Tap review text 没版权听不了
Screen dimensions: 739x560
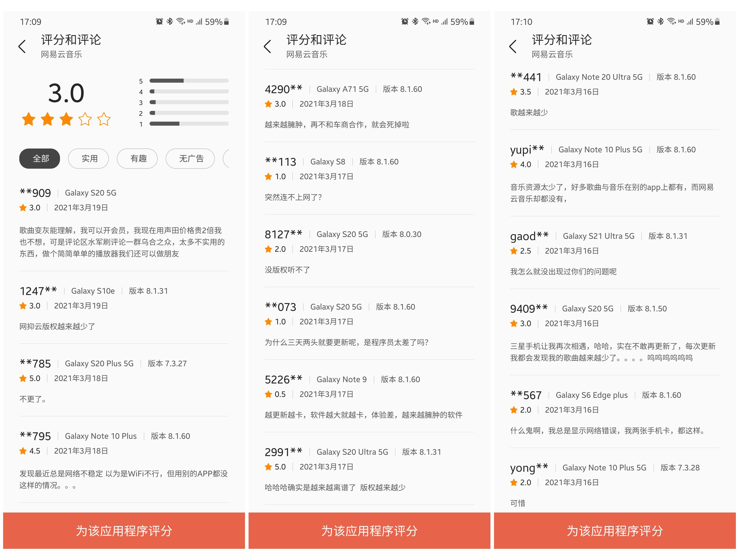[287, 270]
